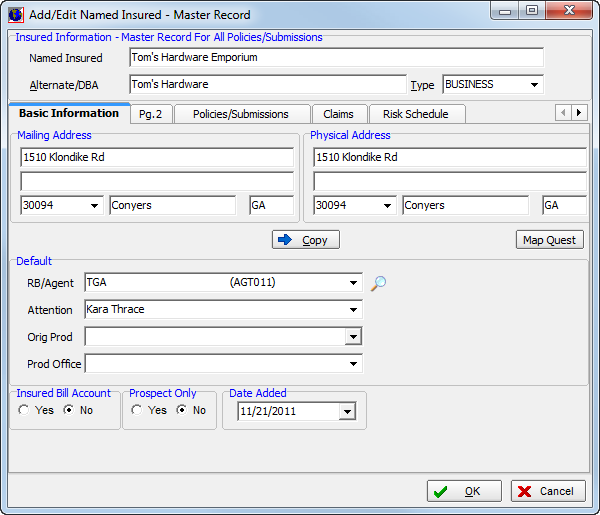Expand the Date Added date picker
Screen dimensions: 600x515
[346, 411]
